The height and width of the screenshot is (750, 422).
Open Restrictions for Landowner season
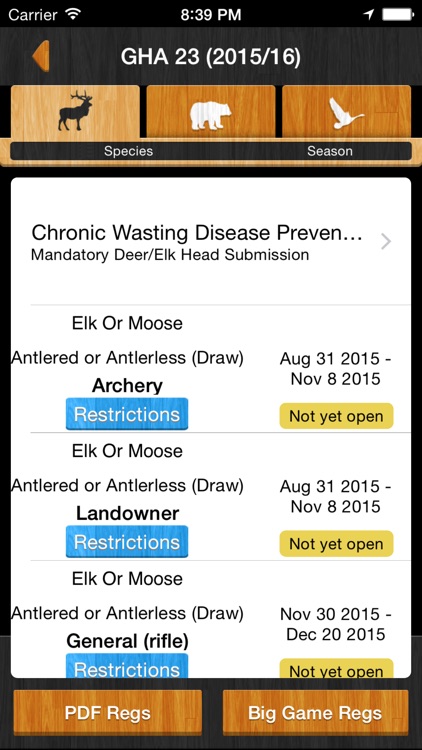(x=127, y=541)
